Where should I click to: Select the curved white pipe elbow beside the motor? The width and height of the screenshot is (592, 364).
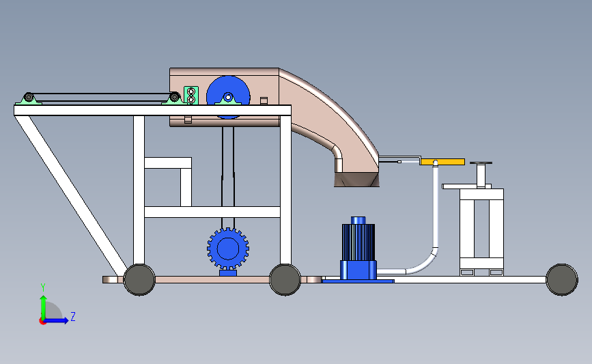click(421, 262)
